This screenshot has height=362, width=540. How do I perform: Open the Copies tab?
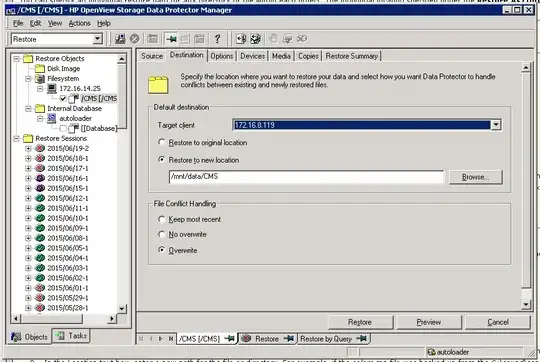pyautogui.click(x=308, y=56)
